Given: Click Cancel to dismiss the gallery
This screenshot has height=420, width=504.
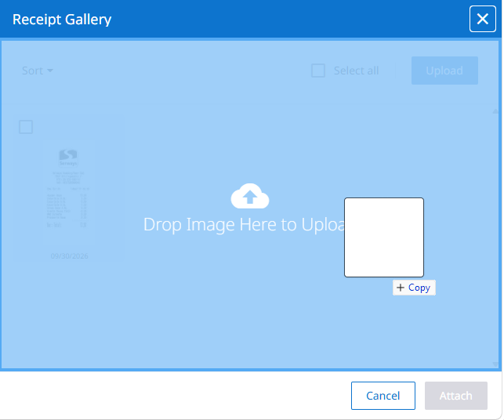Looking at the screenshot, I should [x=383, y=396].
